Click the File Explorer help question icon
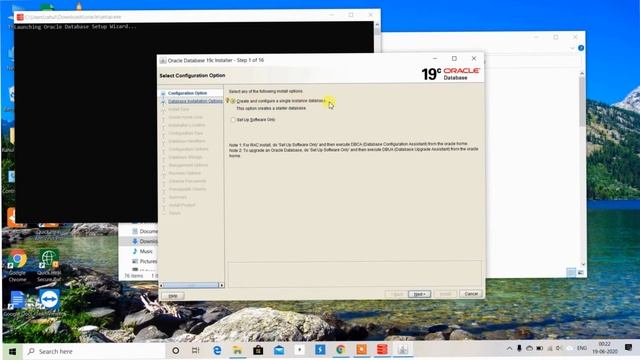640x360 pixels. (581, 48)
